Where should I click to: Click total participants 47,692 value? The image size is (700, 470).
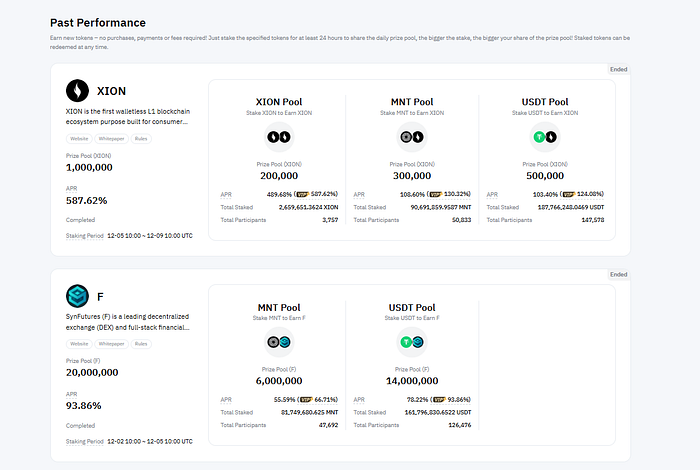tap(329, 425)
